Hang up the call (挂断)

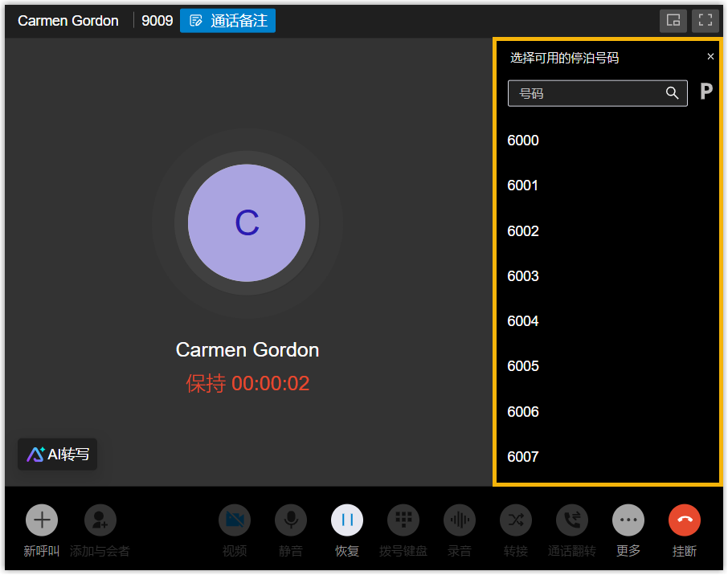(685, 520)
